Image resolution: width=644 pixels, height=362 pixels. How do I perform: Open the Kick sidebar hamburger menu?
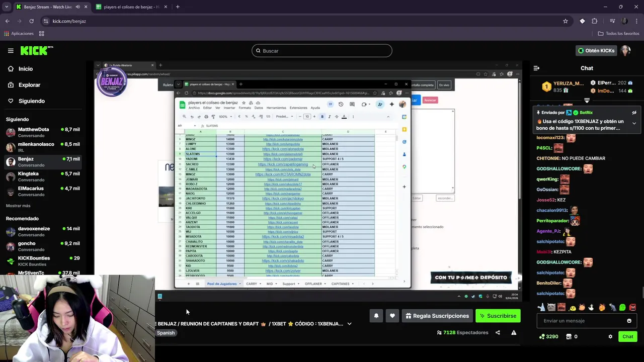pos(11,51)
